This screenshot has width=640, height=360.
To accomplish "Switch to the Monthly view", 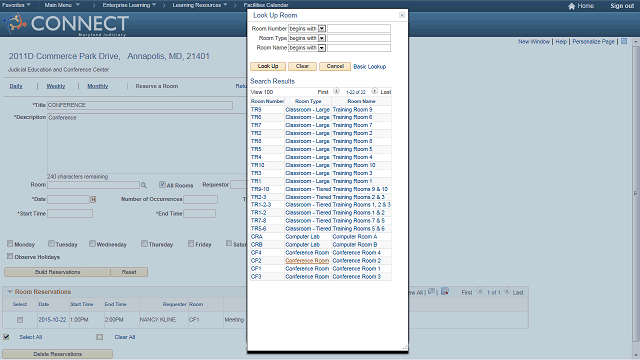I will [x=98, y=86].
